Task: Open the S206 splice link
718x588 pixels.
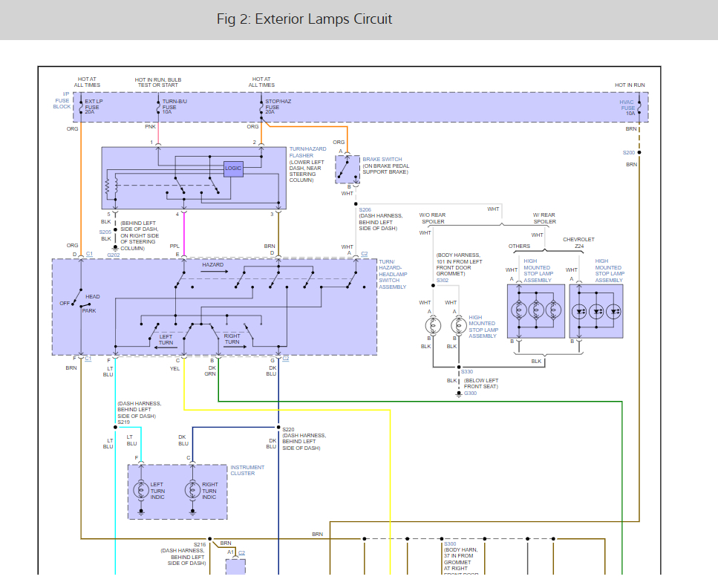Action: point(365,210)
